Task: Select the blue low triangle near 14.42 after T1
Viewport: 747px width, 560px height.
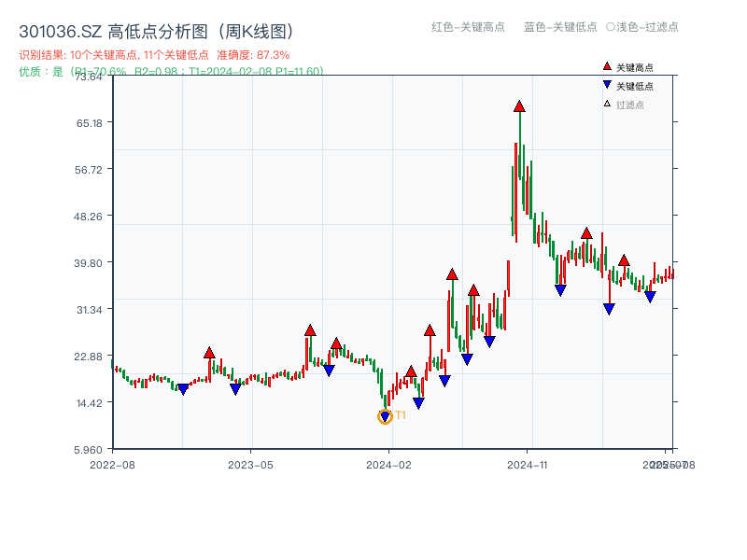Action: [x=418, y=403]
